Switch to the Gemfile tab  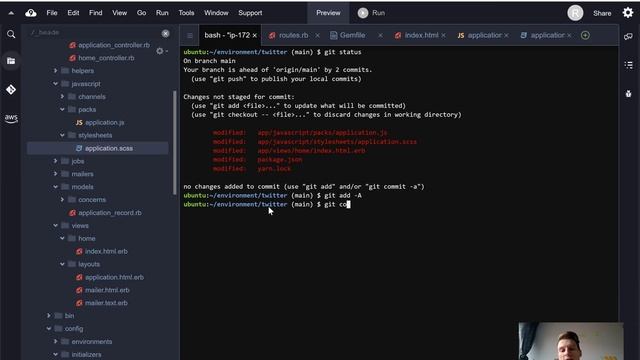click(352, 36)
